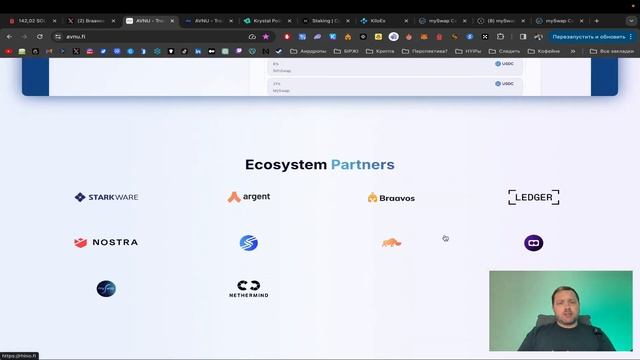Image resolution: width=640 pixels, height=360 pixels.
Task: Open the YouTube bookmark icon
Action: [8, 51]
